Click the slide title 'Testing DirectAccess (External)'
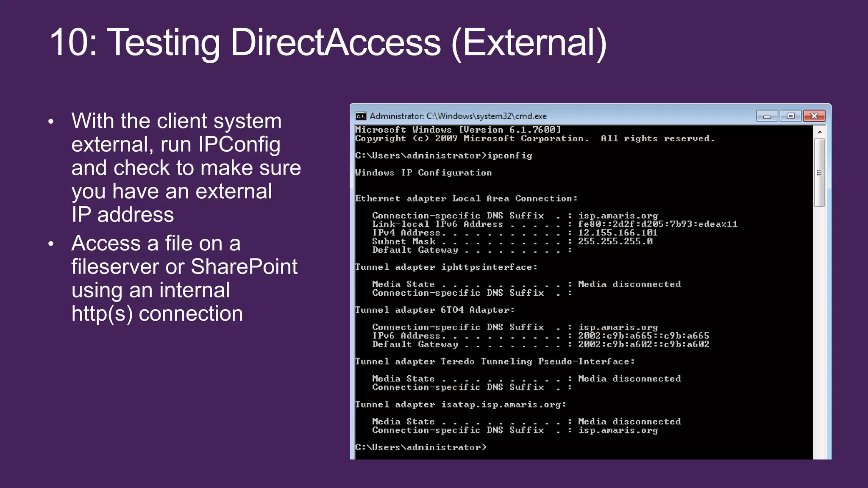Image resolution: width=868 pixels, height=488 pixels. pos(328,42)
